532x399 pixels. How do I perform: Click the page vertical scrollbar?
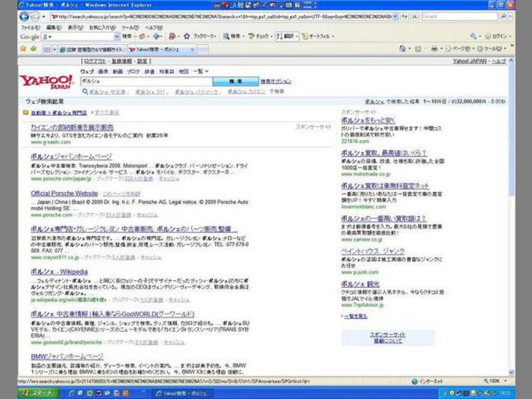click(512, 224)
